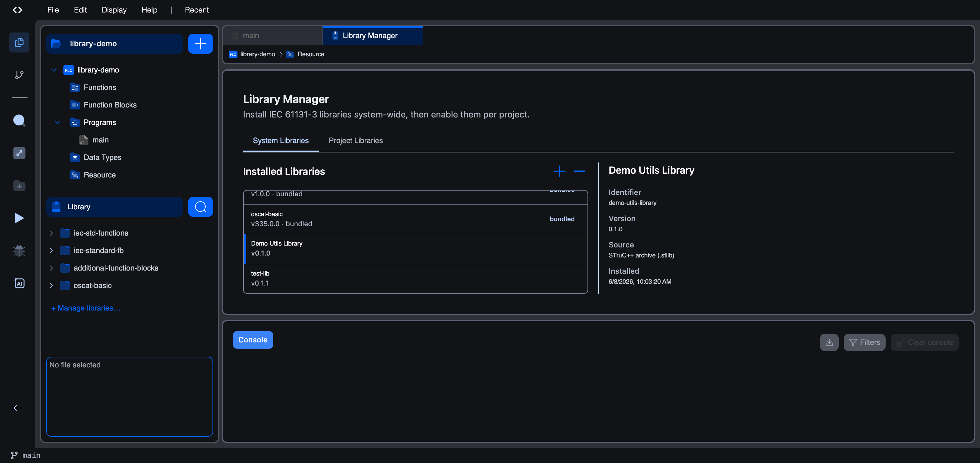Open the AI assistant icon

pos(19,283)
